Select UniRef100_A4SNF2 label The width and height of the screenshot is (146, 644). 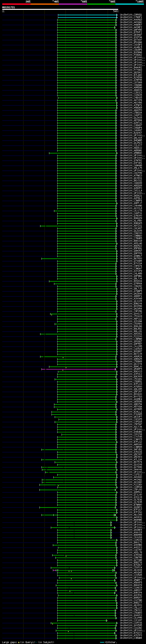[x=131, y=27]
